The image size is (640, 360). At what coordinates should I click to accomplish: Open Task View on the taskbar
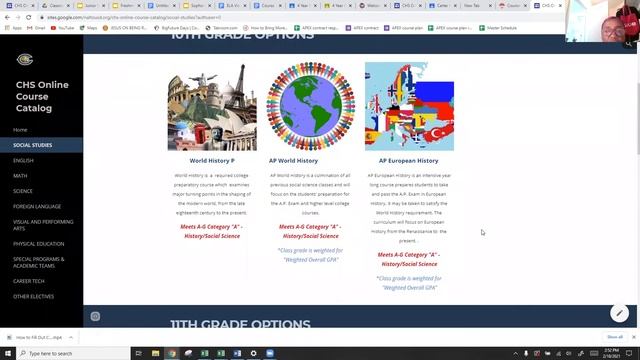tap(138, 353)
